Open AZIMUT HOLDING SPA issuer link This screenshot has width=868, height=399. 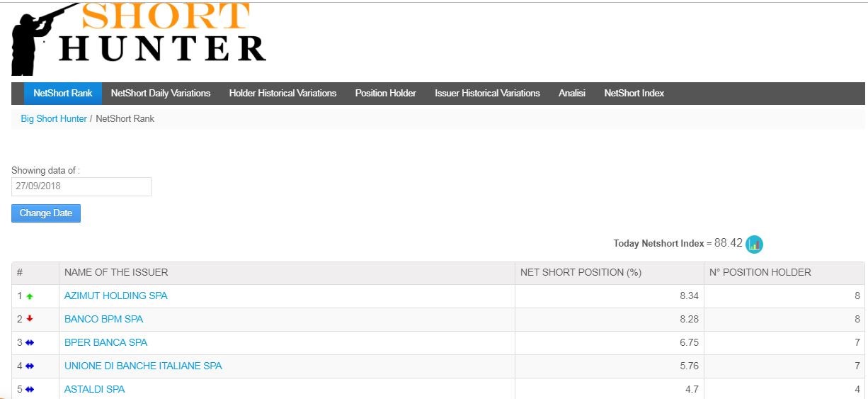116,296
